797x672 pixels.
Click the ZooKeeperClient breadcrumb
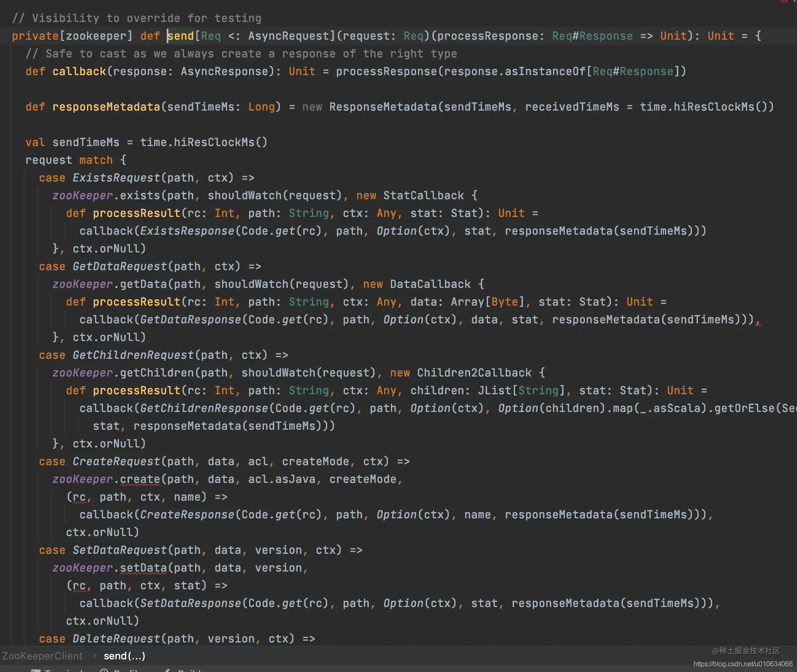42,656
